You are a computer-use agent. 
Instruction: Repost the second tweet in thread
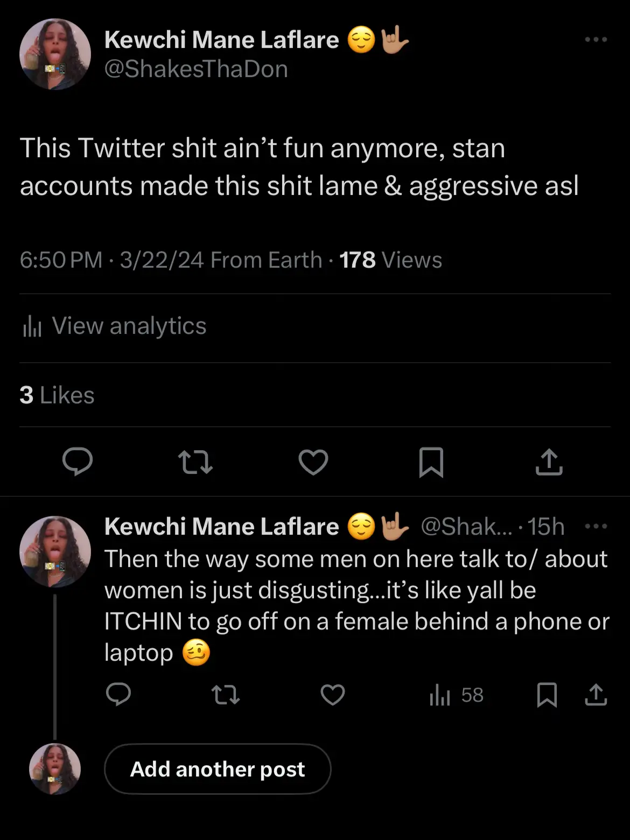226,695
